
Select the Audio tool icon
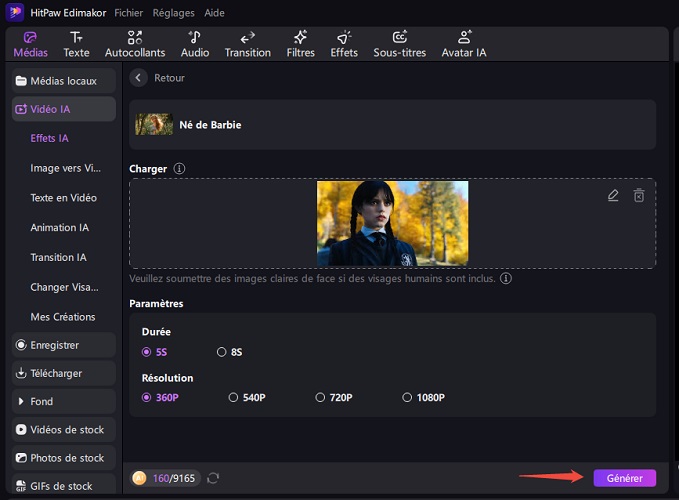194,44
